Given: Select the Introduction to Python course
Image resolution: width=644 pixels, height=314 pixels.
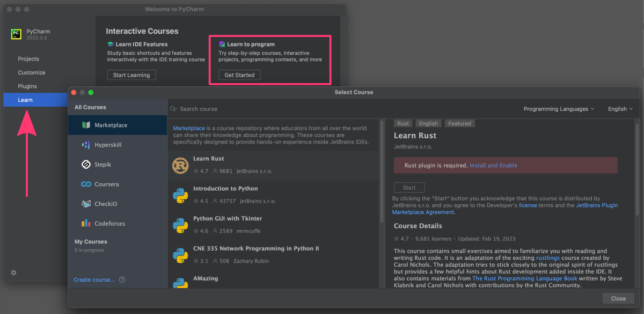Looking at the screenshot, I should [x=274, y=195].
